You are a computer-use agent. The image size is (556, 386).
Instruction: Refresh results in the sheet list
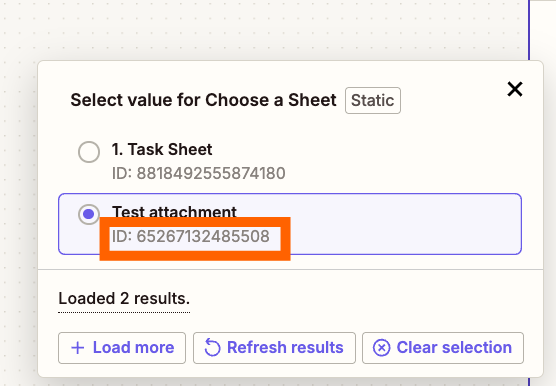pos(274,348)
